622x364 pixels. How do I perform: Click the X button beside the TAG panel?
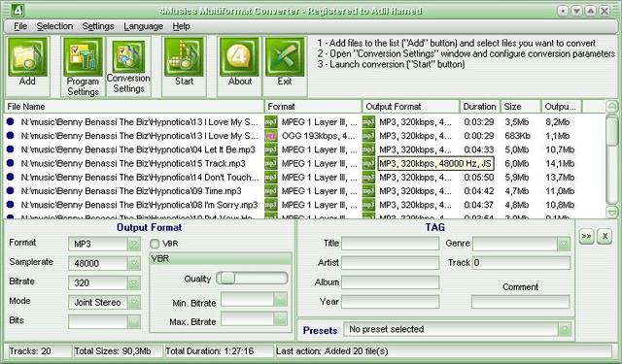click(x=605, y=237)
